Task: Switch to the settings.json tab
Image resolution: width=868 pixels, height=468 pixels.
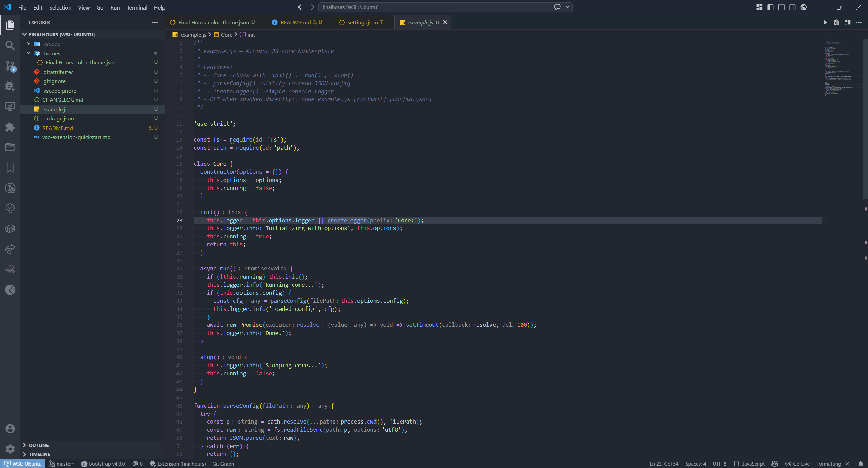Action: point(362,22)
